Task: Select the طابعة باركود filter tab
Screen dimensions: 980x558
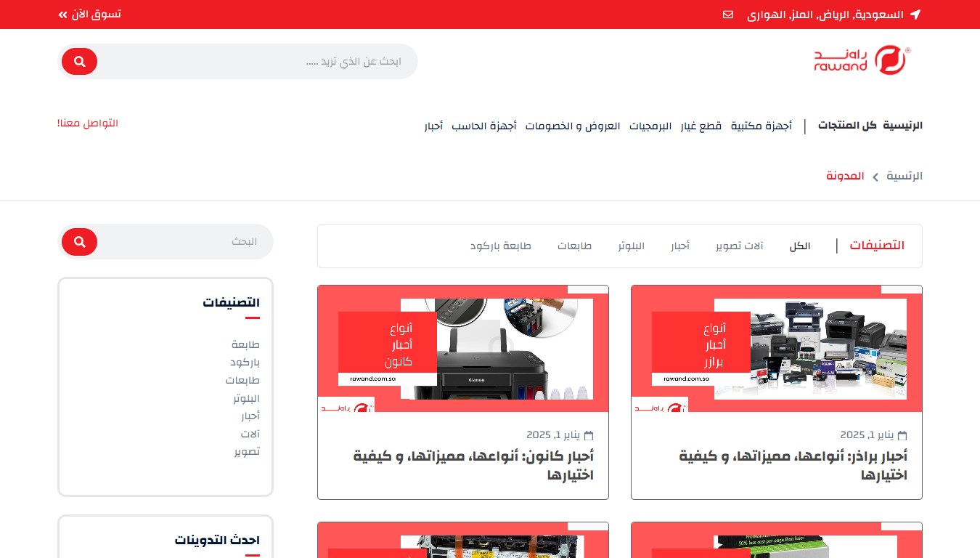Action: click(500, 246)
